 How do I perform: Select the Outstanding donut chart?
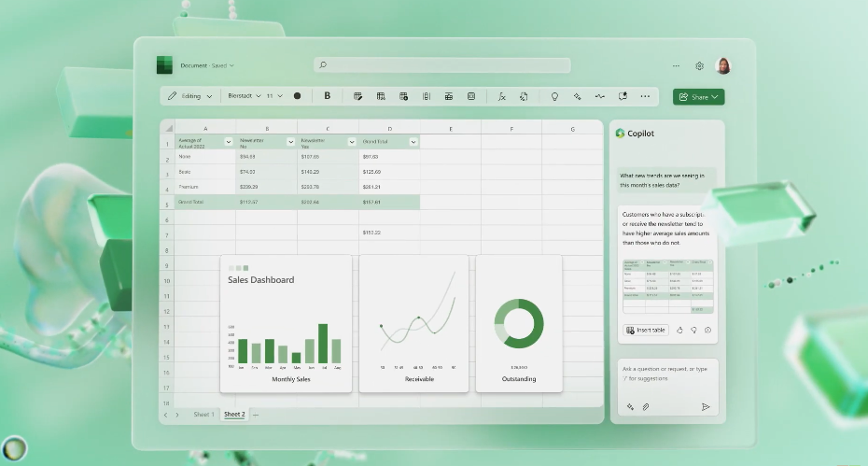point(519,324)
